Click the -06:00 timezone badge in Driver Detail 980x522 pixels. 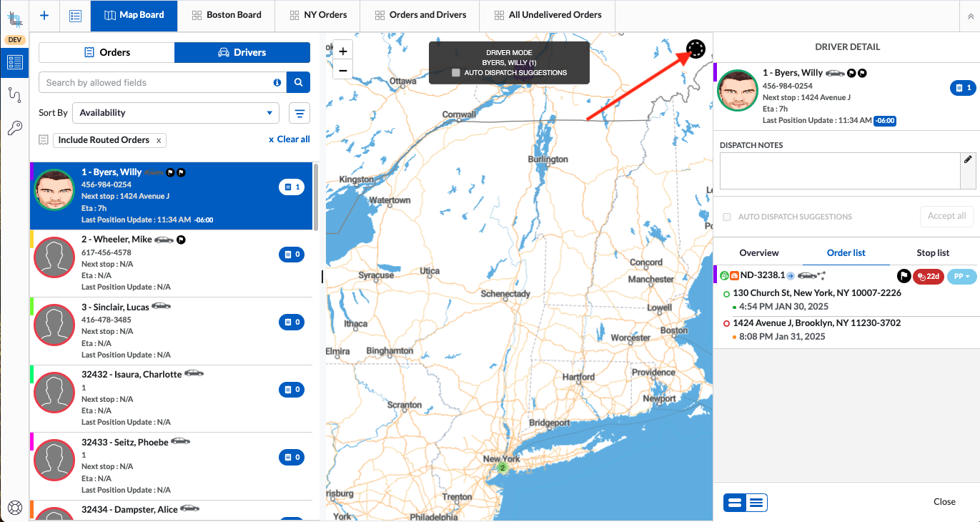[x=885, y=121]
